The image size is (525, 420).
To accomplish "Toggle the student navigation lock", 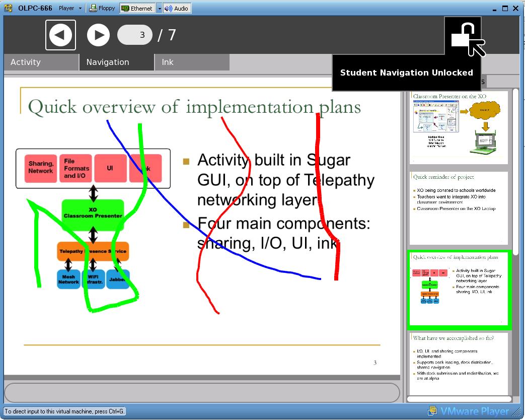I will pyautogui.click(x=463, y=36).
